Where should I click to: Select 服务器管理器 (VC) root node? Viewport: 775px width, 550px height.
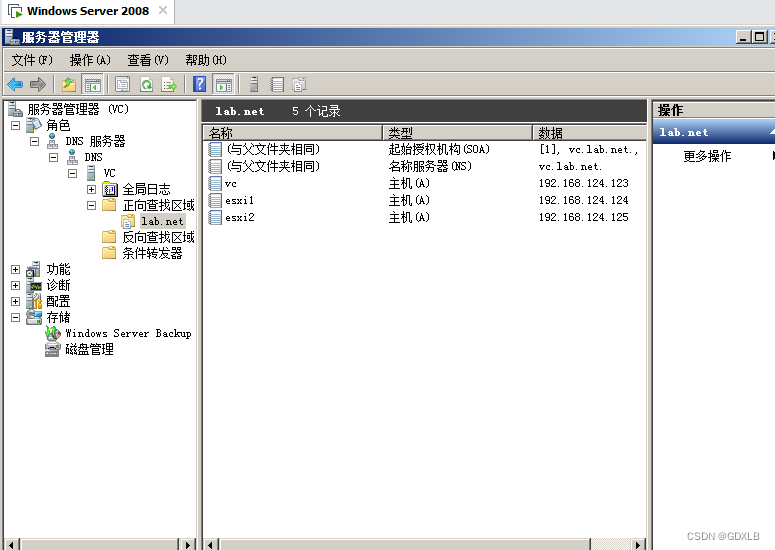78,109
